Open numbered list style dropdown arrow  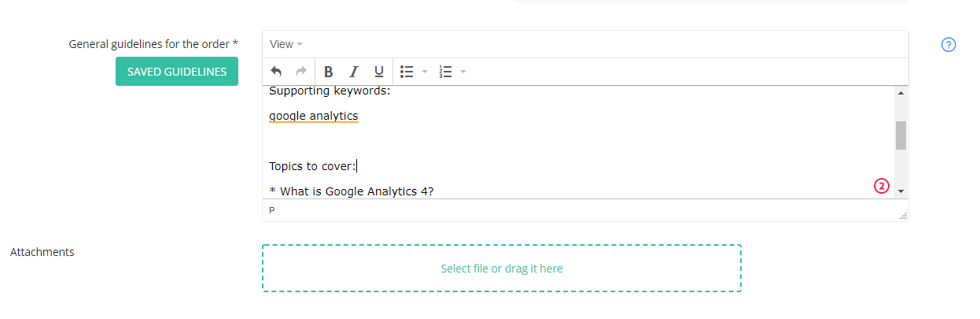tap(463, 72)
